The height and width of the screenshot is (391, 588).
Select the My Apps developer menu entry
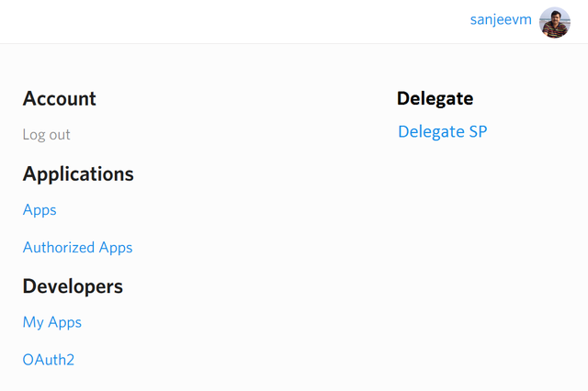52,322
